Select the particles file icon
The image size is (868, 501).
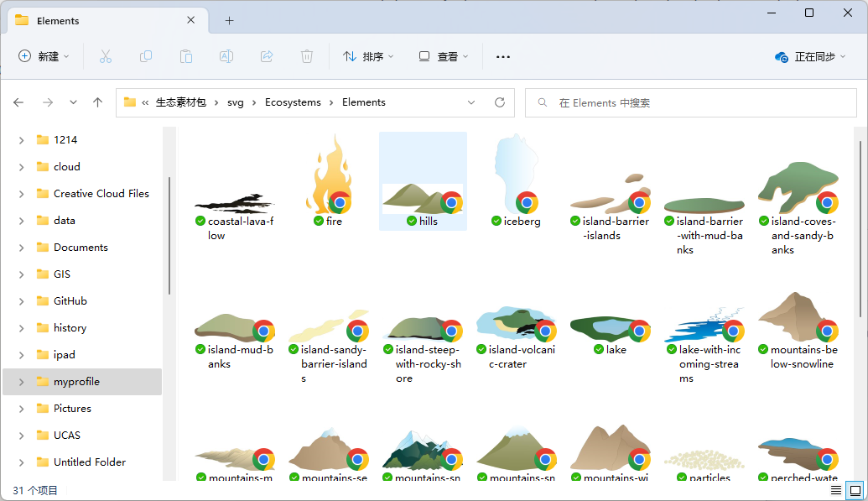pyautogui.click(x=704, y=459)
